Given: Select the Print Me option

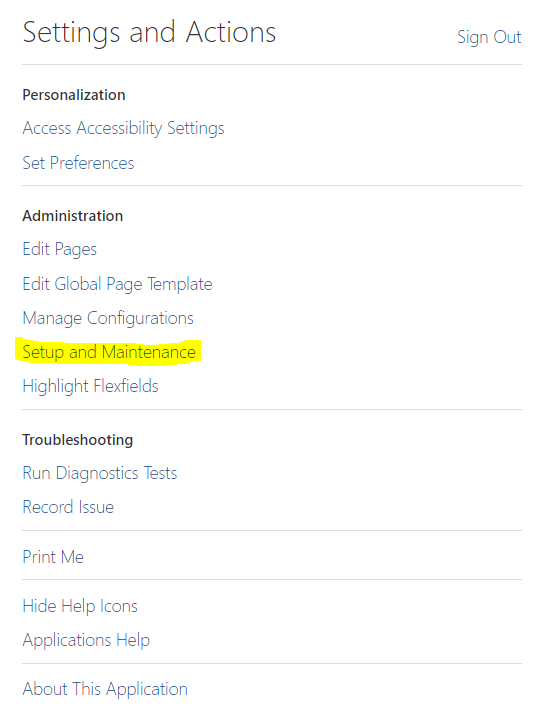Looking at the screenshot, I should (x=53, y=557).
